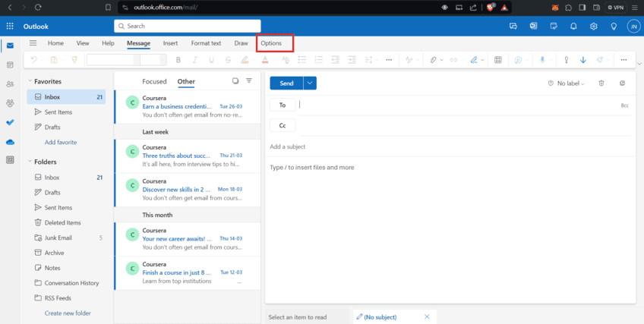The width and height of the screenshot is (644, 324).
Task: Click the Attach file paperclip icon
Action: 433,60
